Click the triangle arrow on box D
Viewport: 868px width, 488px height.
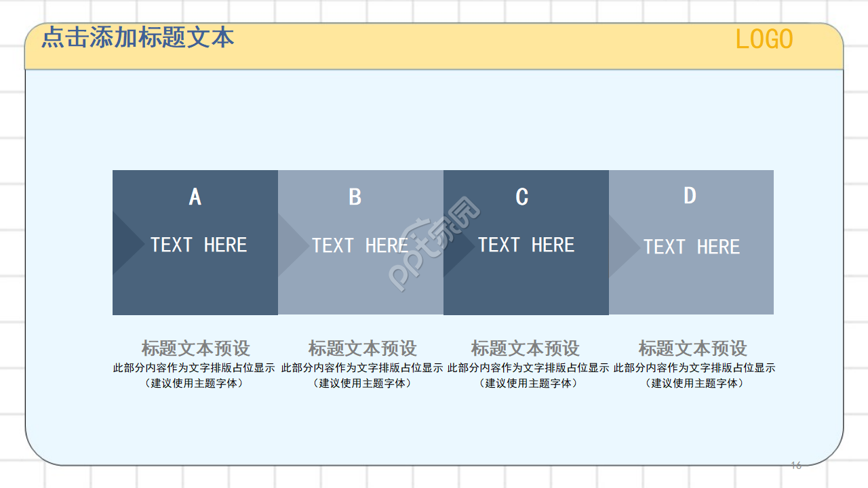point(622,246)
